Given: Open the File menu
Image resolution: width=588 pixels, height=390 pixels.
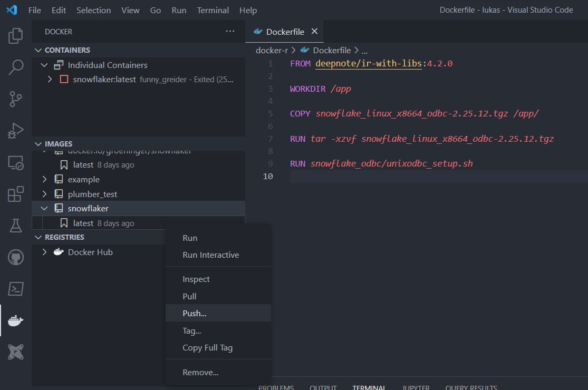Looking at the screenshot, I should click(34, 10).
